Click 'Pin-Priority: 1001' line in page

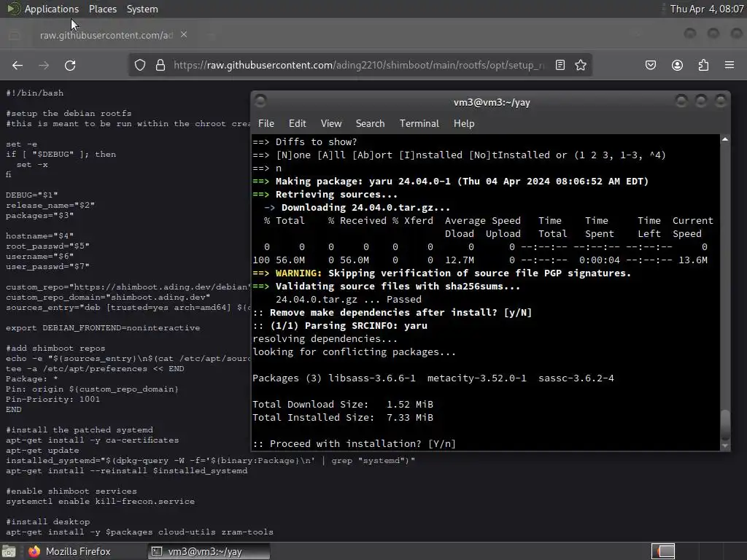tap(53, 399)
